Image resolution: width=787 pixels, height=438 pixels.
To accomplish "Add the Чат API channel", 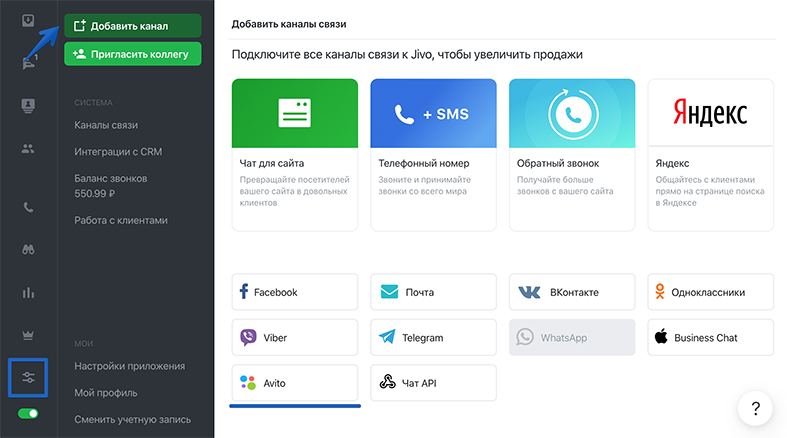I will point(433,383).
